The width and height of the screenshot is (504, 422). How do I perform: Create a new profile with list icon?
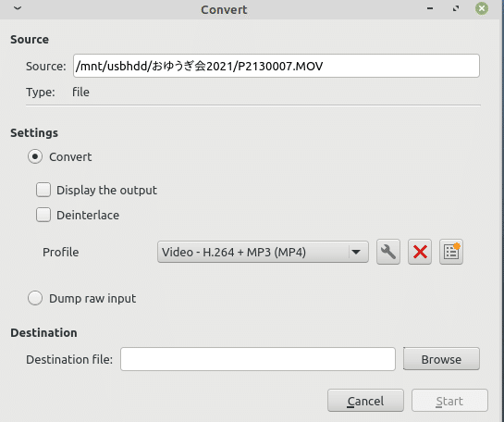tap(451, 252)
